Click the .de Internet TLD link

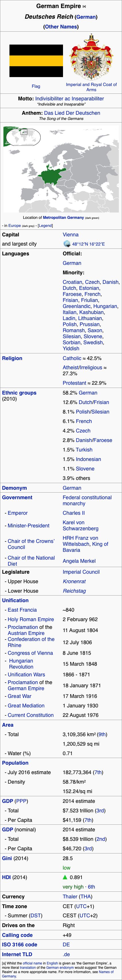(66, 954)
